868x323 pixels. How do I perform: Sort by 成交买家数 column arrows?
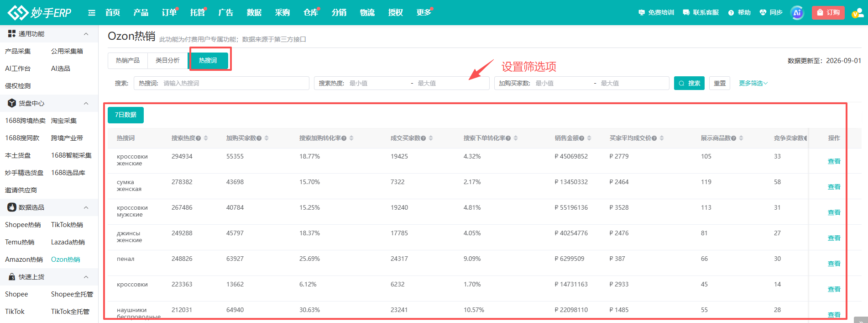431,138
